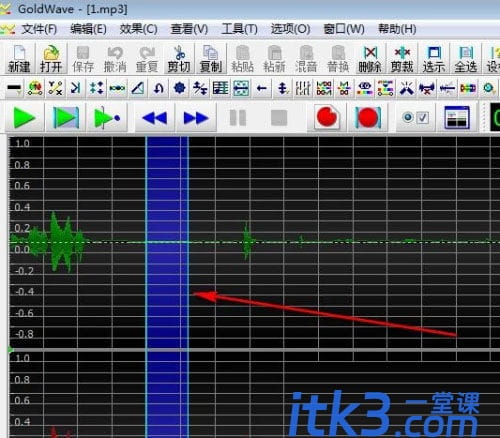The image size is (500, 438).
Task: Open control properties (radio and checkbox icon)
Action: 415,118
